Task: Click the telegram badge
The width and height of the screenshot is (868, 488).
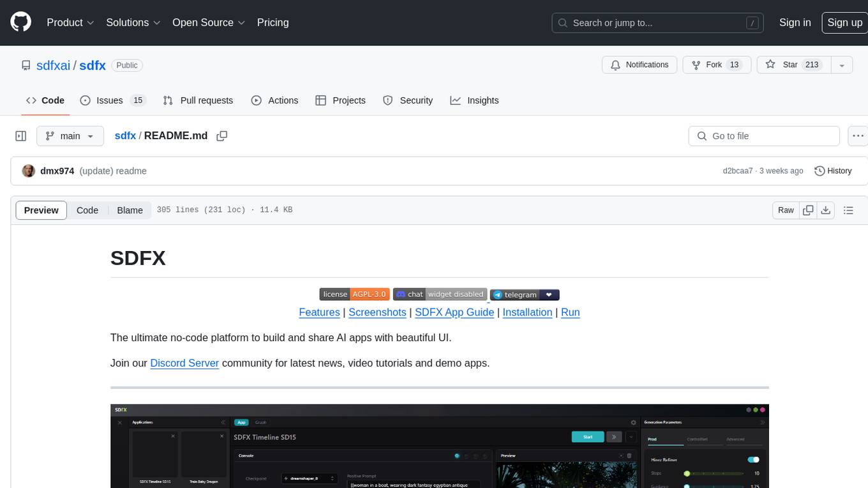Action: tap(525, 295)
